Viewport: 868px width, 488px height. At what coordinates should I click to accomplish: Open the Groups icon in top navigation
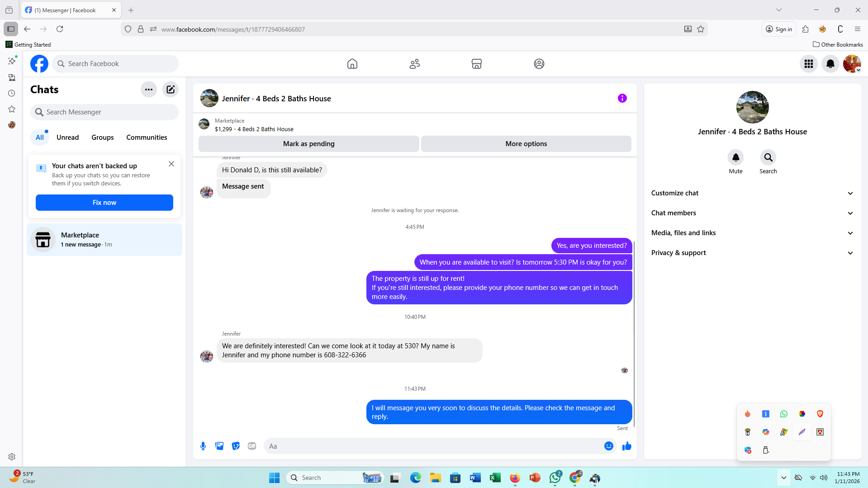[x=539, y=64]
